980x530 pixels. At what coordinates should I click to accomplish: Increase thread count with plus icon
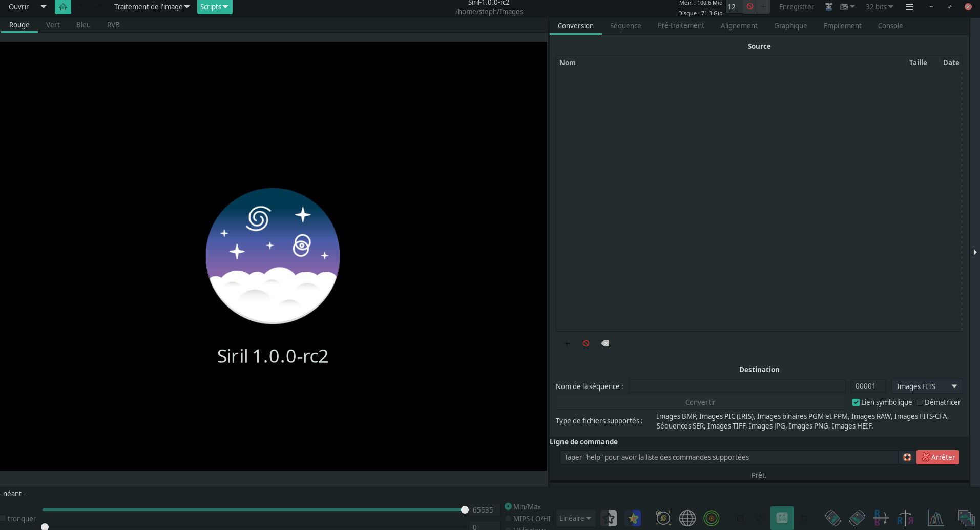763,7
